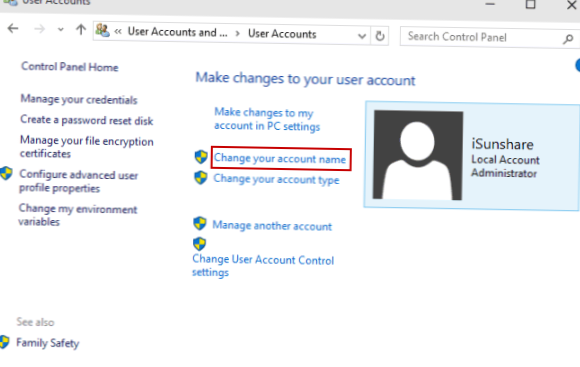Click the forward navigation arrow
This screenshot has width=580, height=367.
(39, 29)
